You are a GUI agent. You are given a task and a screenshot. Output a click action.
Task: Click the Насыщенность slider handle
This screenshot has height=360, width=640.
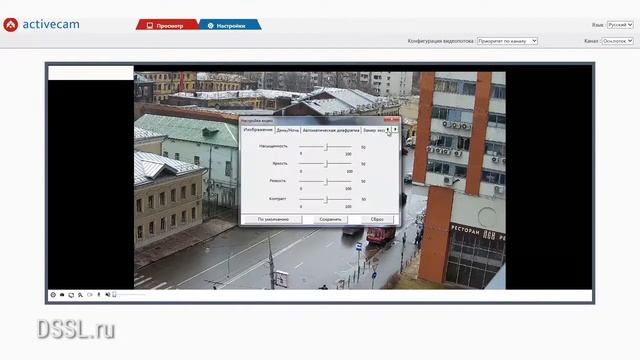[326, 147]
